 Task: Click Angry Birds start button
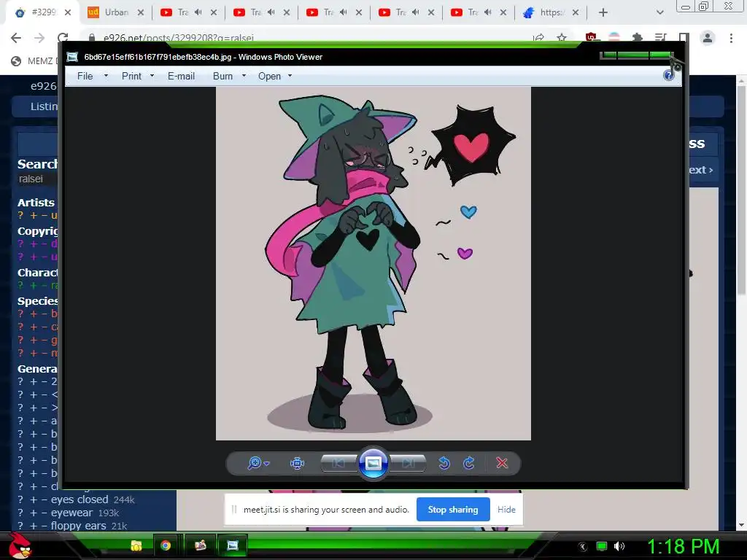coord(20,545)
